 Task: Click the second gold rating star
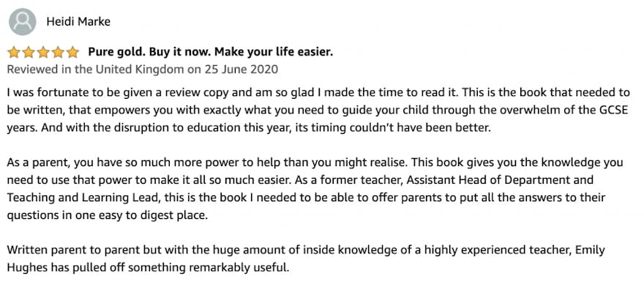pyautogui.click(x=29, y=53)
